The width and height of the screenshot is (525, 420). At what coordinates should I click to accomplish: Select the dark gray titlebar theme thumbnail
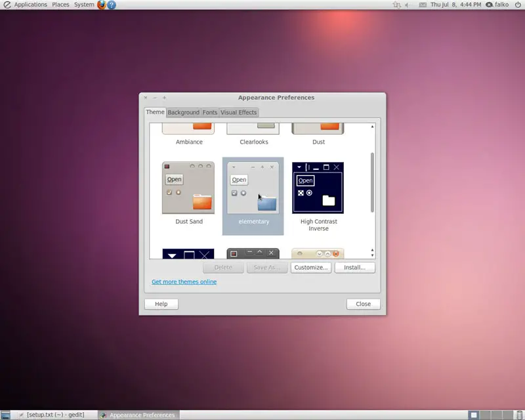coord(253,253)
